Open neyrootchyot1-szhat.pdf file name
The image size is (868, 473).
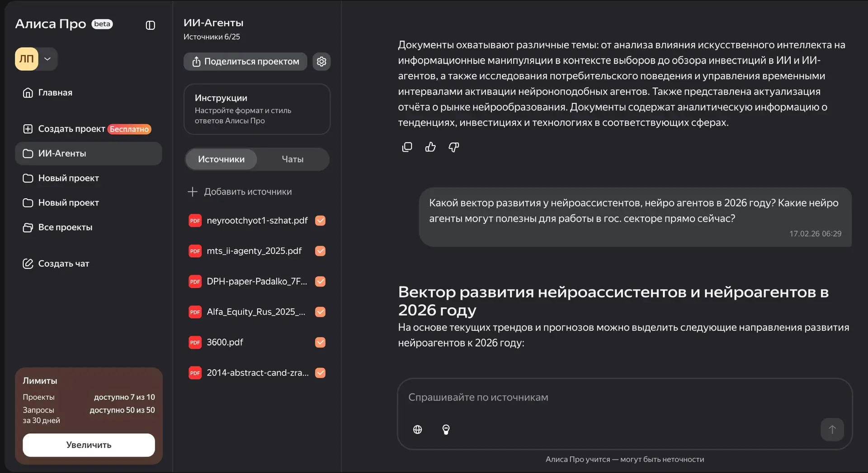(x=257, y=220)
